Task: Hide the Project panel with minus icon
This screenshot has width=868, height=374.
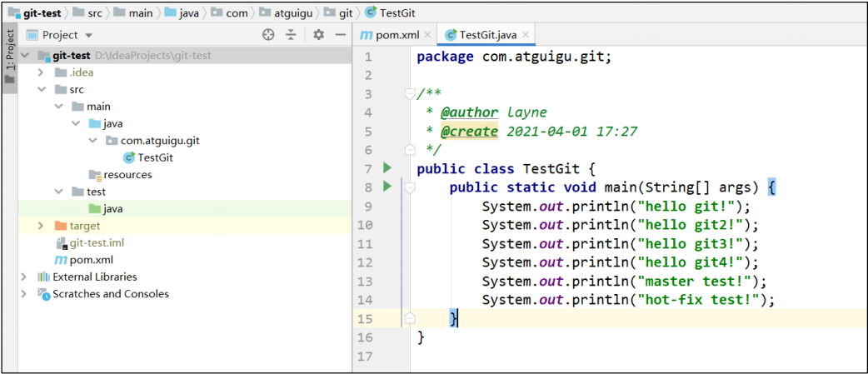Action: pos(340,35)
